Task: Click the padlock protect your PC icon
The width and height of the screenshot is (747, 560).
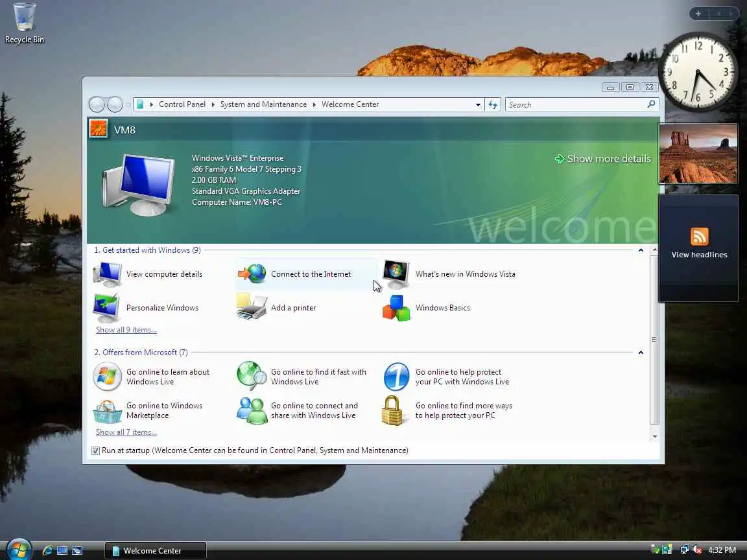Action: [392, 410]
